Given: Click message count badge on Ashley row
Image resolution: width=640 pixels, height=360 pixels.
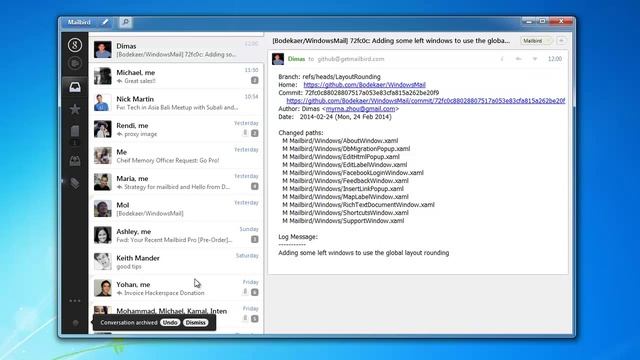Looking at the screenshot, I should 255,239.
